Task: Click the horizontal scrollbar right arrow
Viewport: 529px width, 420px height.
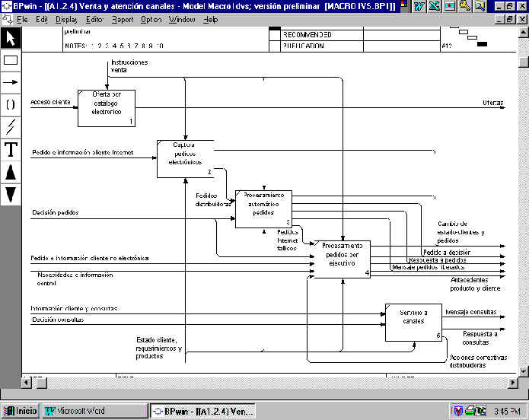Action: pos(513,383)
